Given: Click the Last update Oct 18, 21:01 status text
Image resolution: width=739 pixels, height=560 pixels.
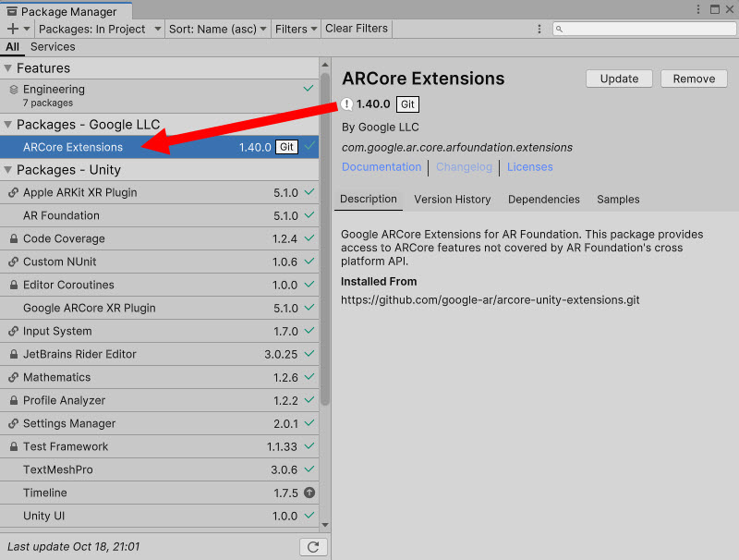Looking at the screenshot, I should point(74,547).
